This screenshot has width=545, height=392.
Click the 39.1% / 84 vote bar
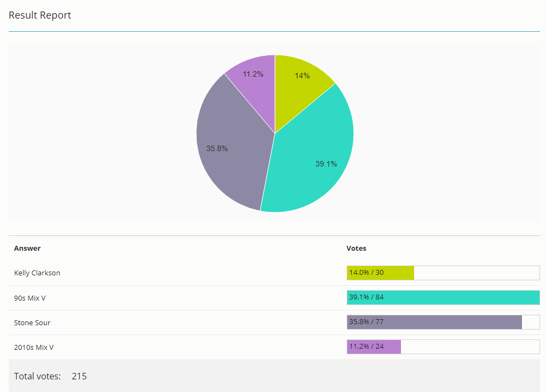point(443,297)
